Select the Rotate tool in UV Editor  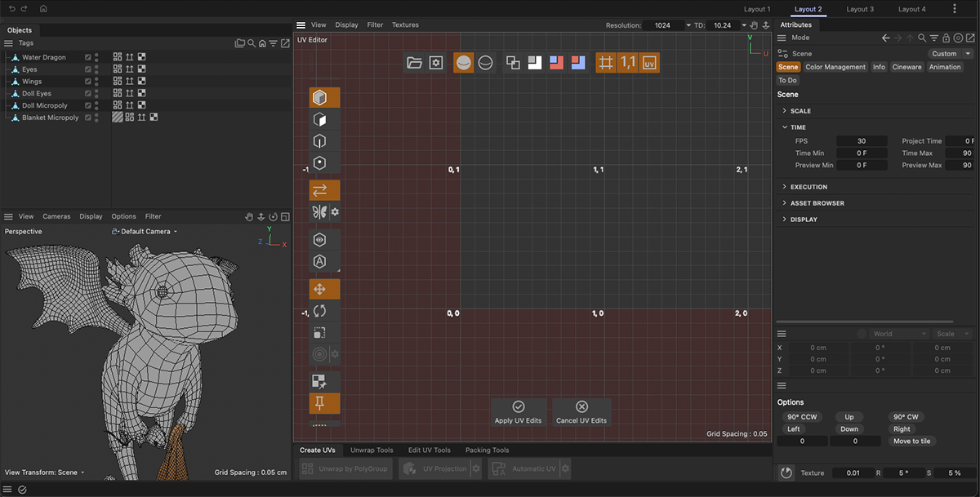(320, 311)
